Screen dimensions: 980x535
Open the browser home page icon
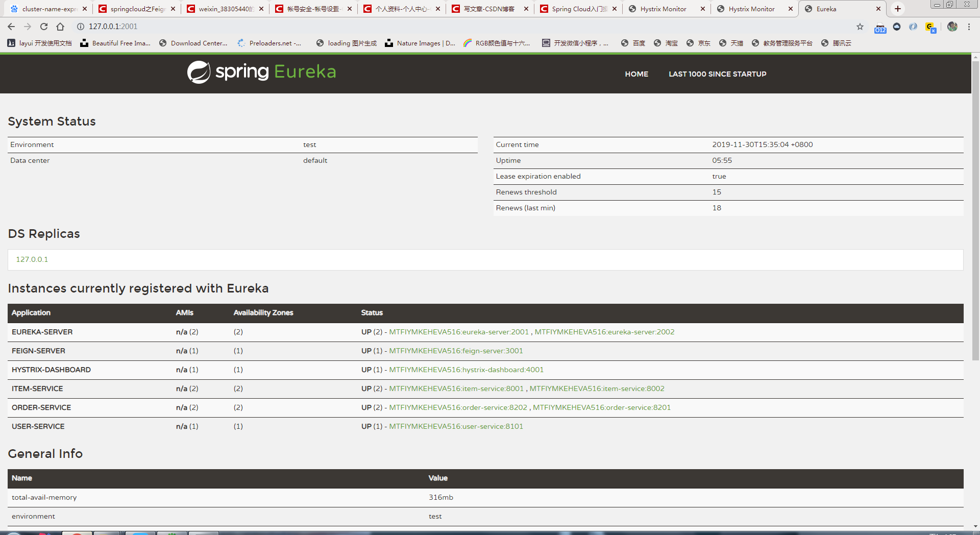point(60,27)
